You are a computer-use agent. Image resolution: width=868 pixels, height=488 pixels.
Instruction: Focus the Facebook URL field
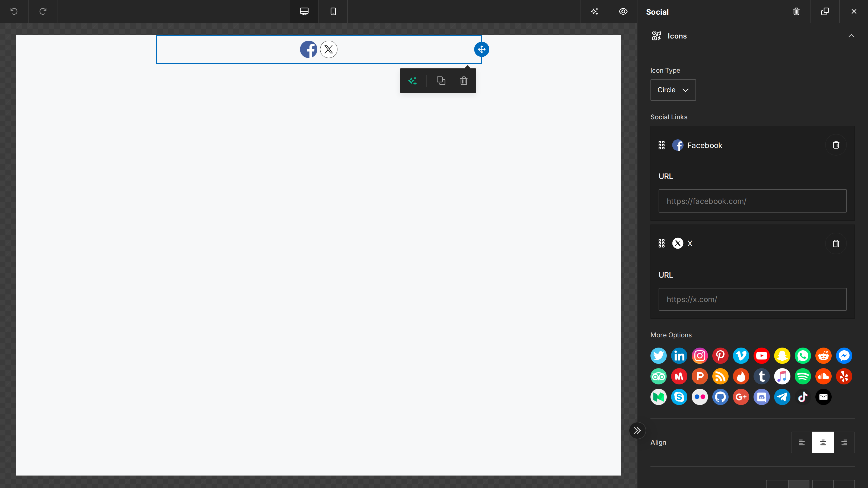click(752, 201)
